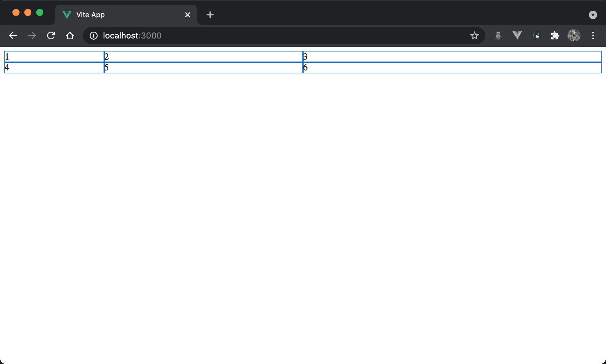
Task: Bookmark this page with the star
Action: point(474,36)
